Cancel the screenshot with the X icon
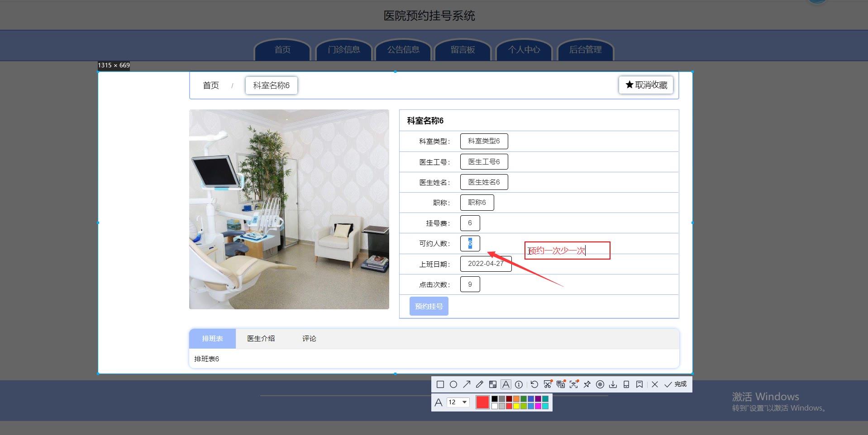This screenshot has width=868, height=435. 655,384
